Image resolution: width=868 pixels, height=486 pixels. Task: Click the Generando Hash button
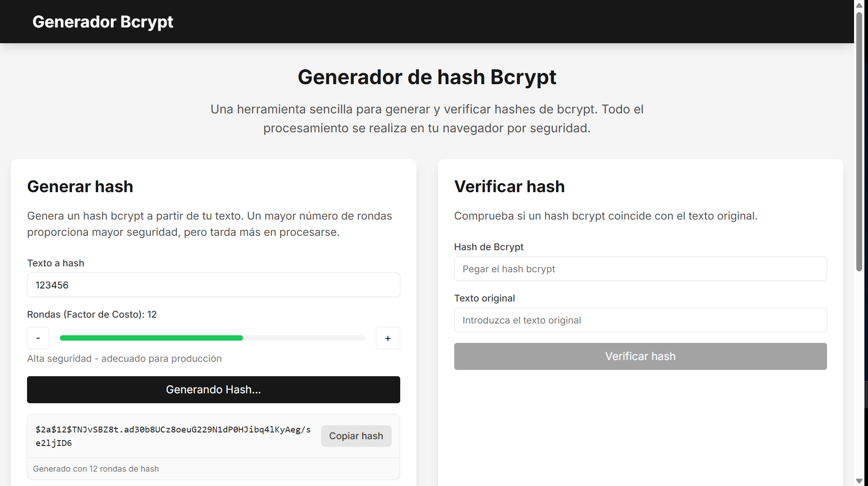pos(213,389)
